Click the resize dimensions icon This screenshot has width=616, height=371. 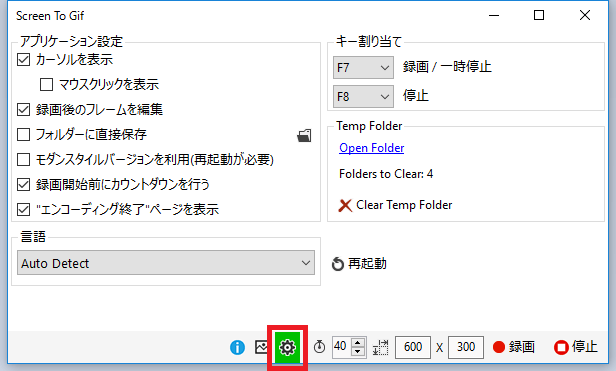(x=381, y=347)
